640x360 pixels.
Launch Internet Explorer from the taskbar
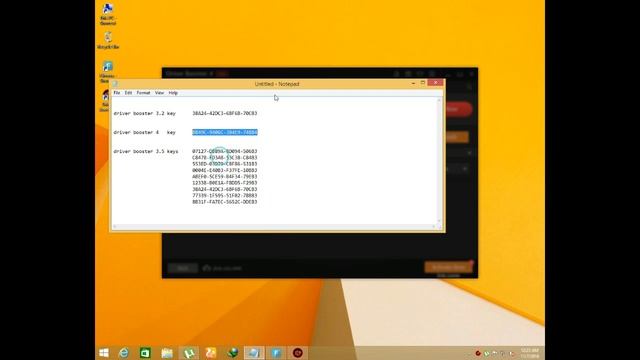click(x=124, y=353)
